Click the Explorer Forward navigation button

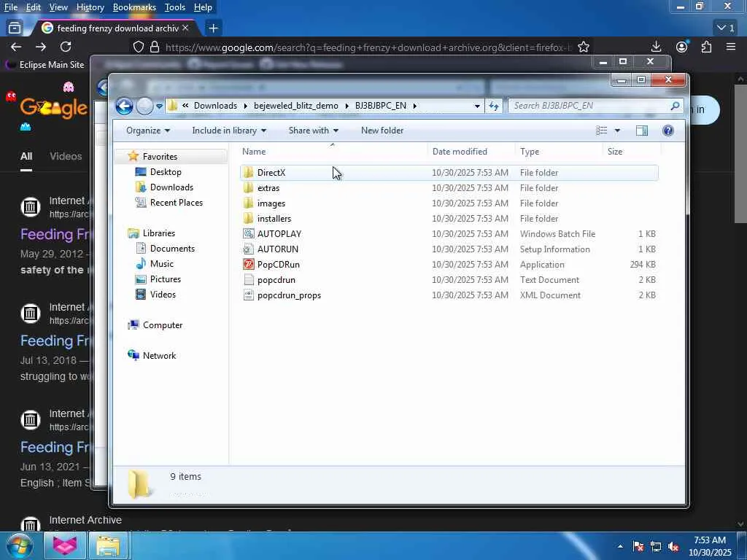pyautogui.click(x=145, y=106)
